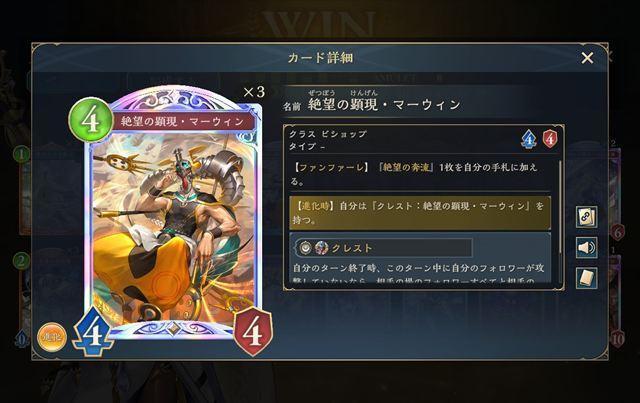Viewport: 640px width, 403px height.
Task: Tap the large blue attack 4 emblem
Action: 93,332
